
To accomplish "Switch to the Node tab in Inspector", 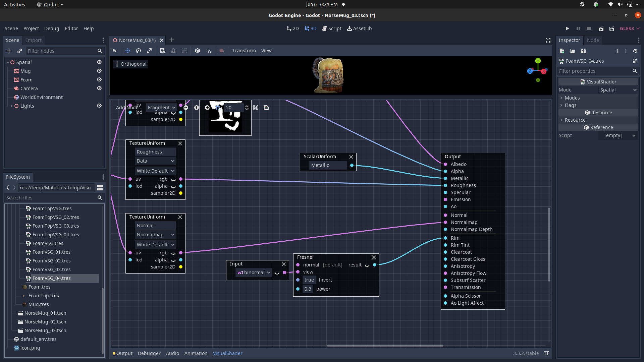I will 592,40.
